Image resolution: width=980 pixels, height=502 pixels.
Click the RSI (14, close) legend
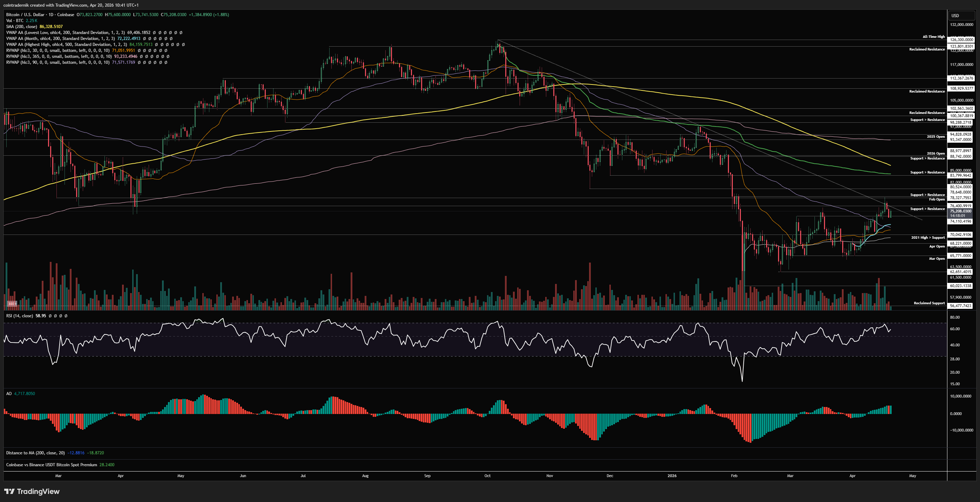click(19, 316)
